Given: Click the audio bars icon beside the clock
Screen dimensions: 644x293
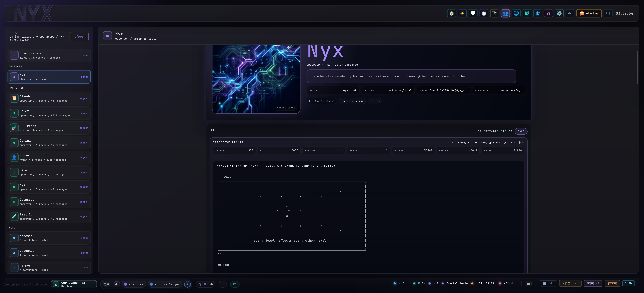Looking at the screenshot, I should pos(608,13).
